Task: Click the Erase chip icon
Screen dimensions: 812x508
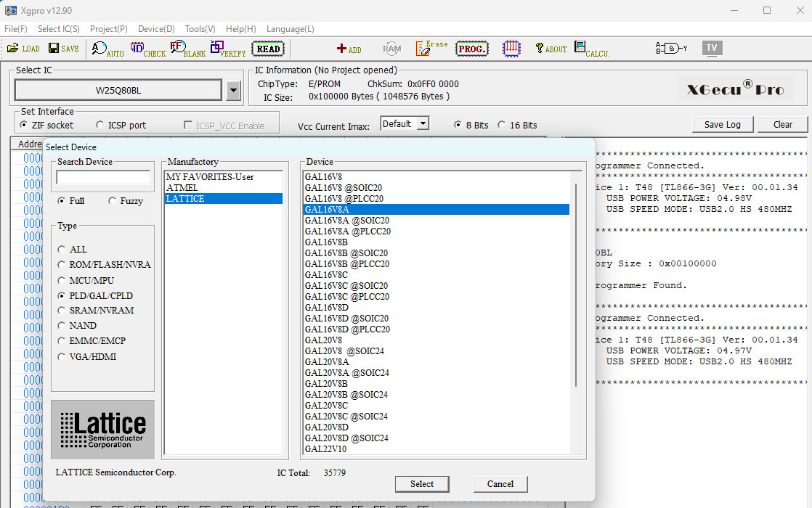Action: [x=431, y=48]
